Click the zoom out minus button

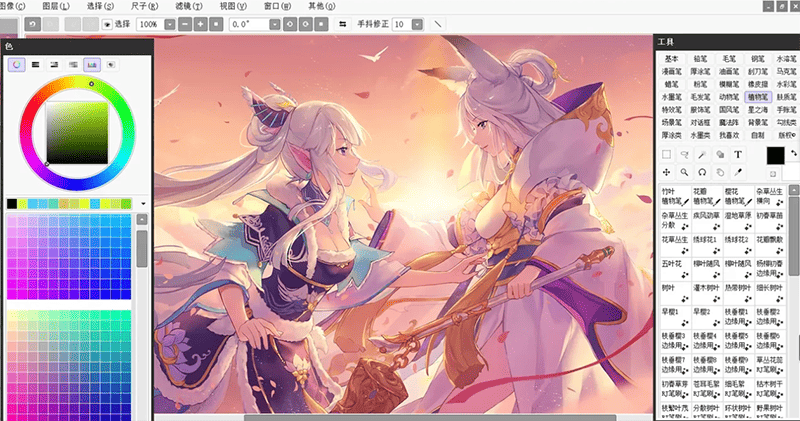pyautogui.click(x=185, y=24)
